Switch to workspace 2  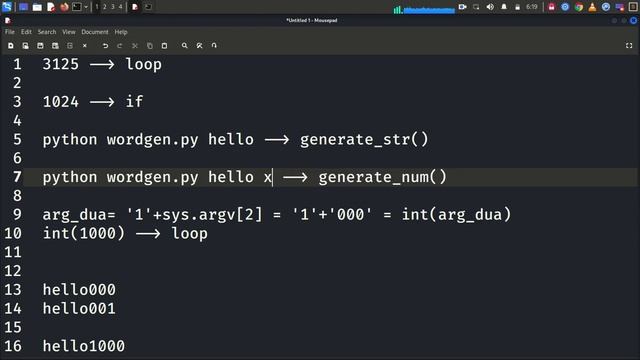[x=104, y=7]
